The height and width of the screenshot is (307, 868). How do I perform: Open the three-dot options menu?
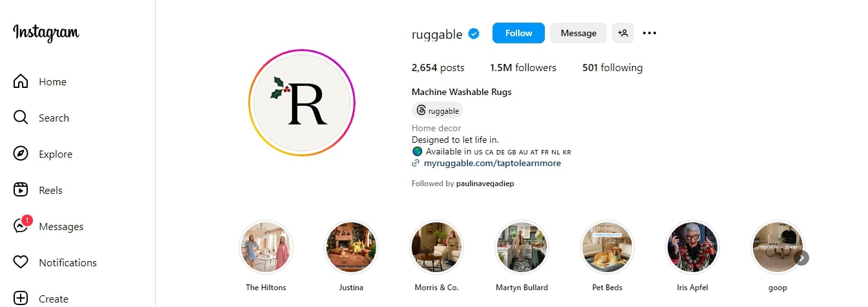click(x=650, y=33)
